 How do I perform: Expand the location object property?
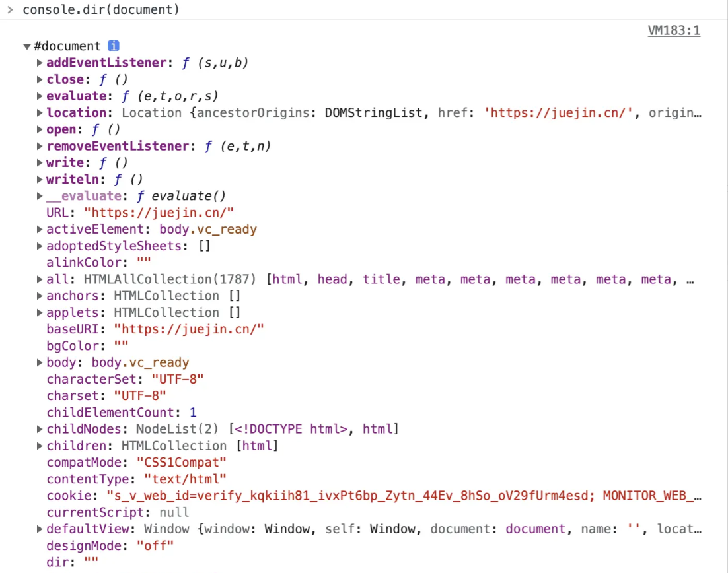pyautogui.click(x=40, y=113)
